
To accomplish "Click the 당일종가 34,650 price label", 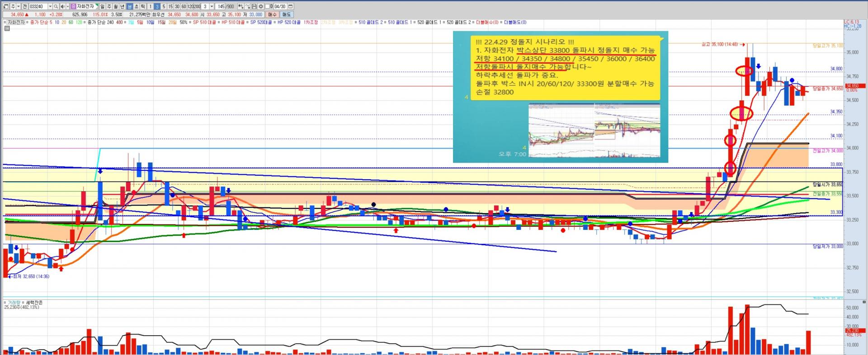I will tap(828, 89).
